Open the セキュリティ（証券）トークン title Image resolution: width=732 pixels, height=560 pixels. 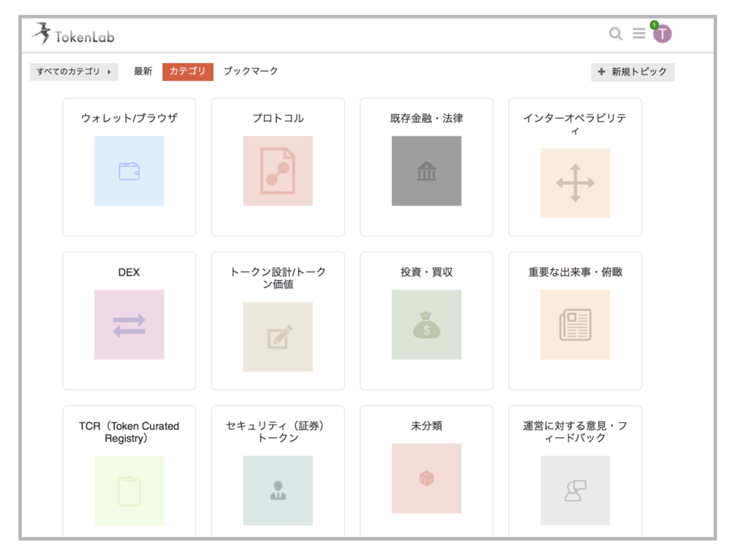pos(277,431)
